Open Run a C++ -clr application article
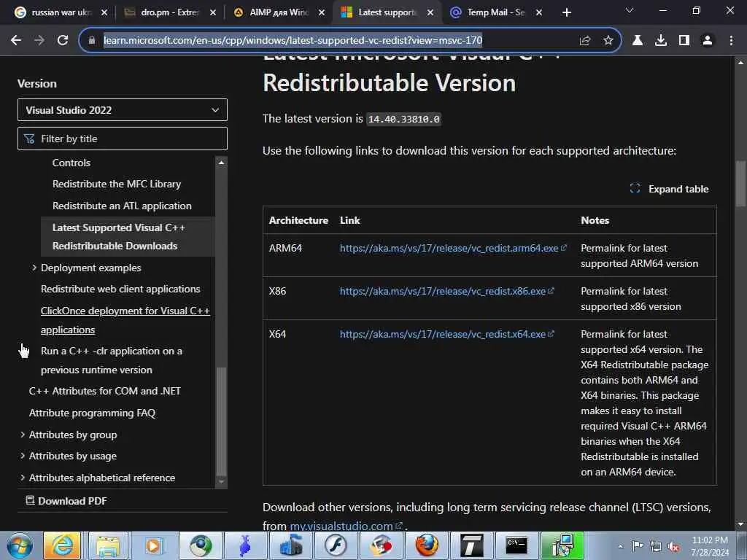 click(112, 360)
